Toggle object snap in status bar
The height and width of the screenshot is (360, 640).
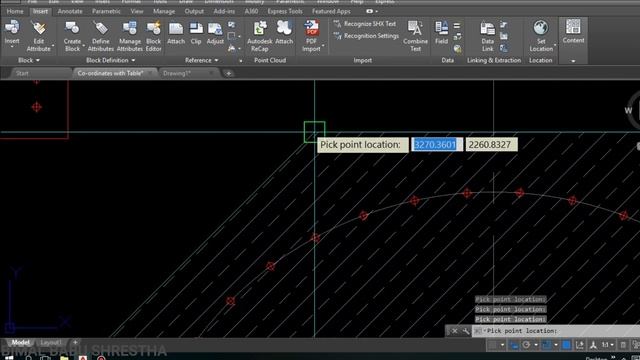click(547, 345)
